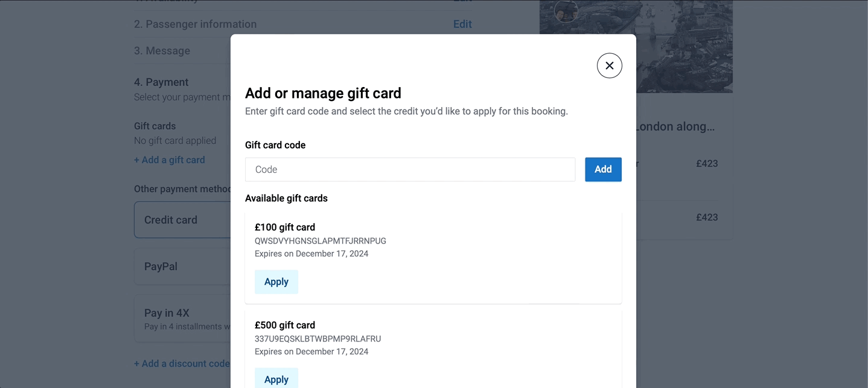Click the host avatar on the photo
This screenshot has height=388, width=868.
click(566, 11)
